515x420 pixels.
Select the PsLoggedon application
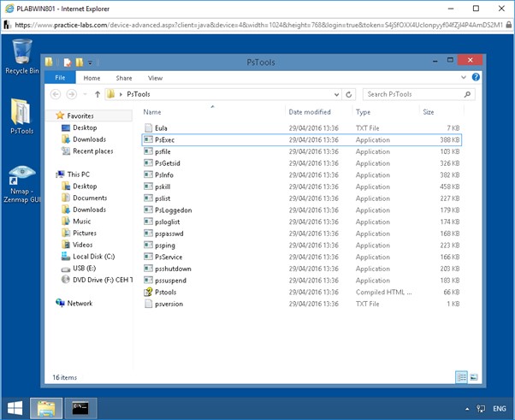(x=301, y=210)
